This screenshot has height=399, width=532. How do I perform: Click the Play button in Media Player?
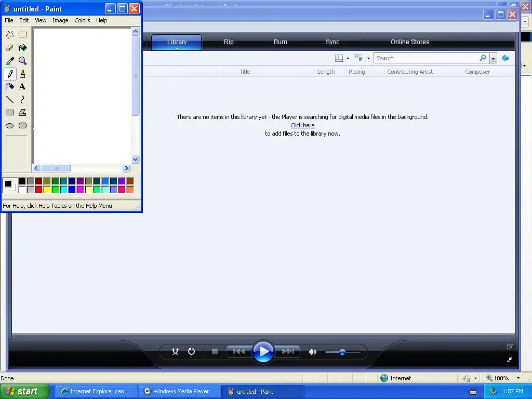pos(263,352)
